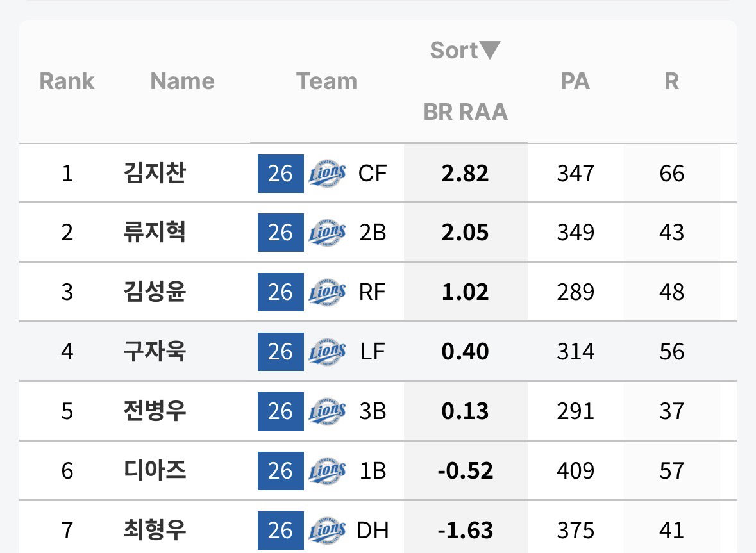Click the Lions logo in 전병우's row
The width and height of the screenshot is (756, 553).
327,411
